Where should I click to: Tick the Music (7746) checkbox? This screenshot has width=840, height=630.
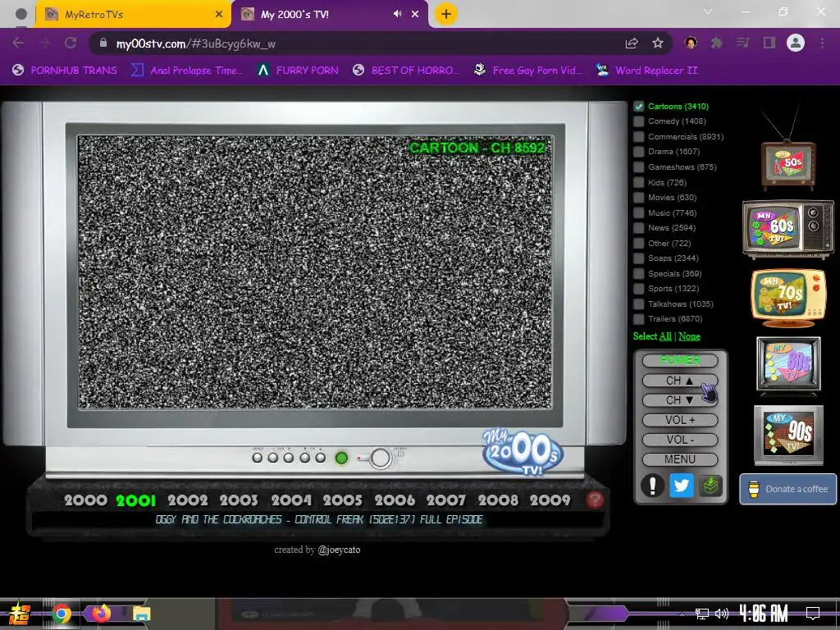click(x=638, y=213)
